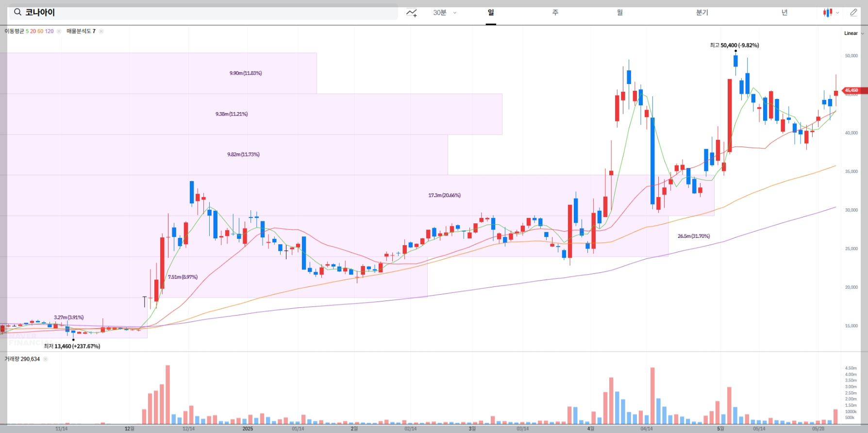Click the 05/14 date axis label
The height and width of the screenshot is (433, 868).
(x=759, y=429)
